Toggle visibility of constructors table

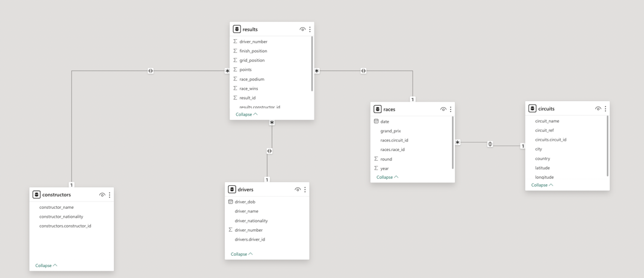[x=102, y=195]
